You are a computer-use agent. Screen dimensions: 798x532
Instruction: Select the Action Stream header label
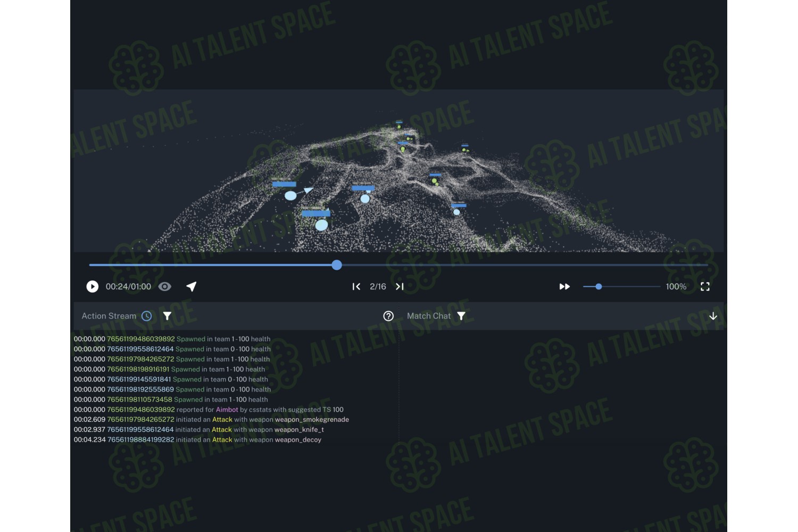tap(109, 316)
